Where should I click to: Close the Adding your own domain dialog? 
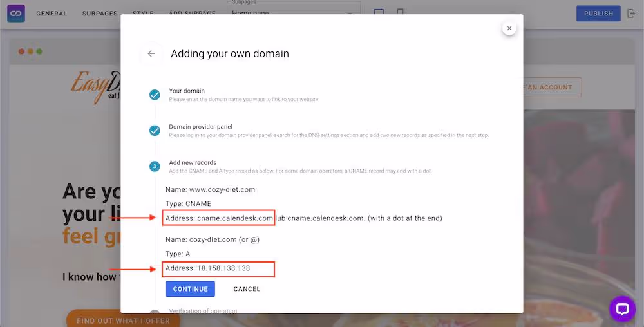509,28
